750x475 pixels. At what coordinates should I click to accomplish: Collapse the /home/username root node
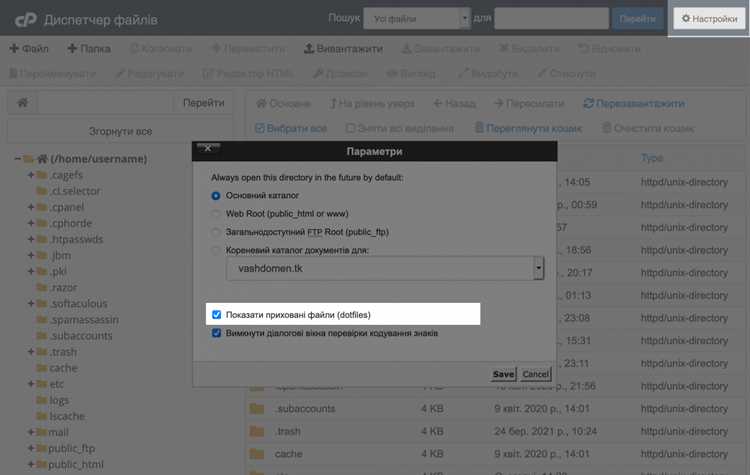click(18, 158)
